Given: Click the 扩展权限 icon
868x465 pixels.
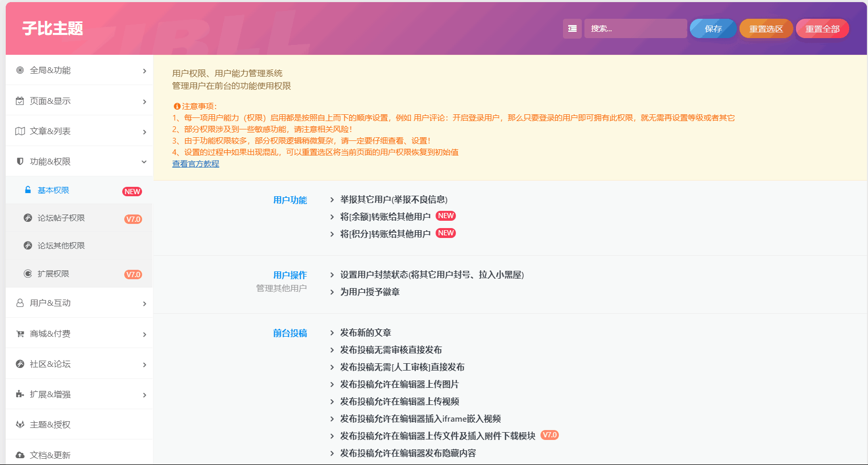Looking at the screenshot, I should (x=28, y=273).
